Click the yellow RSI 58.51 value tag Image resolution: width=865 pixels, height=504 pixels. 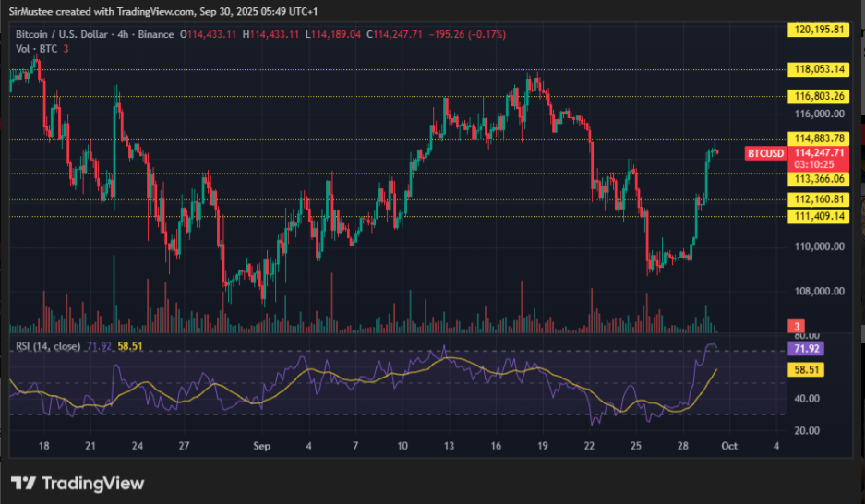(804, 369)
